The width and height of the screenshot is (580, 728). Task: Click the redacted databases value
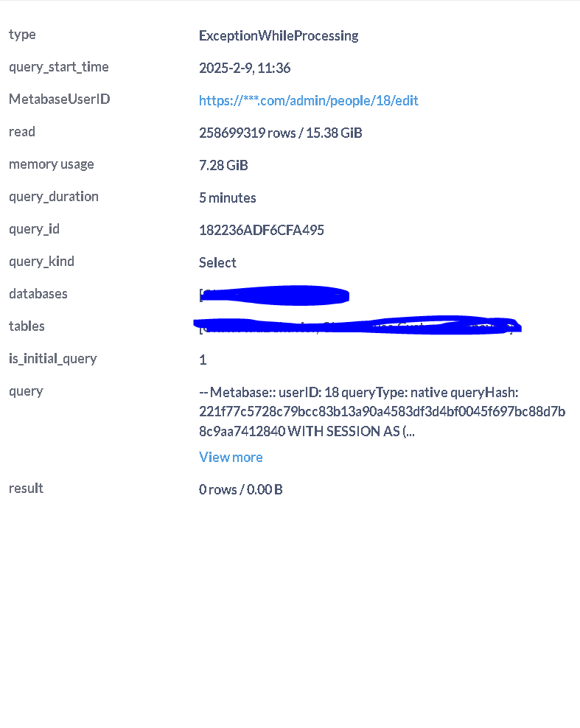[274, 295]
